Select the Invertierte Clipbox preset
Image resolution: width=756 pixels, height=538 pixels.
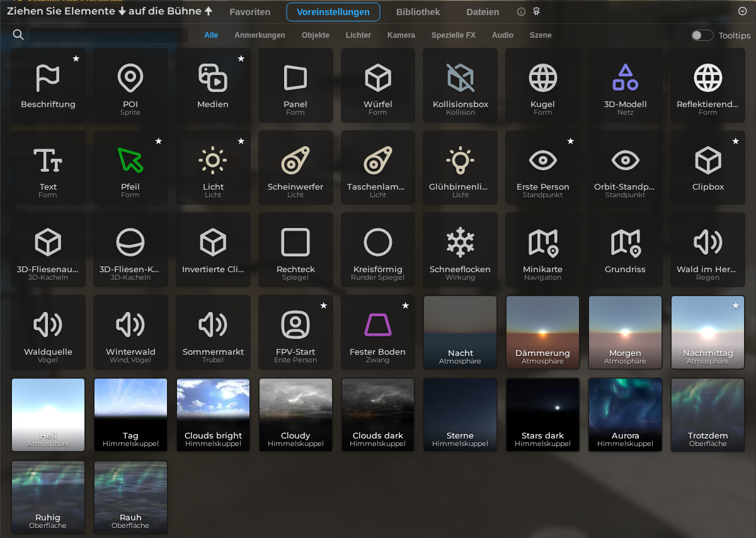(213, 250)
